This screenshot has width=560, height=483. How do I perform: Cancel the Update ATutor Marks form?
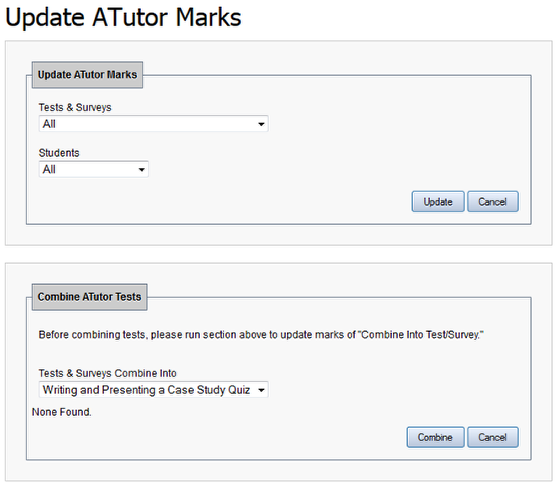click(x=492, y=201)
